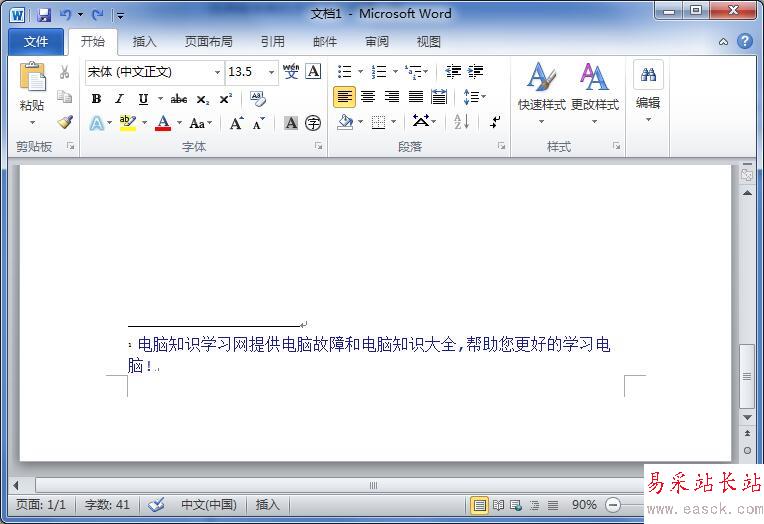Screen dimensions: 764x524
Task: Open the font size dropdown
Action: tap(271, 73)
